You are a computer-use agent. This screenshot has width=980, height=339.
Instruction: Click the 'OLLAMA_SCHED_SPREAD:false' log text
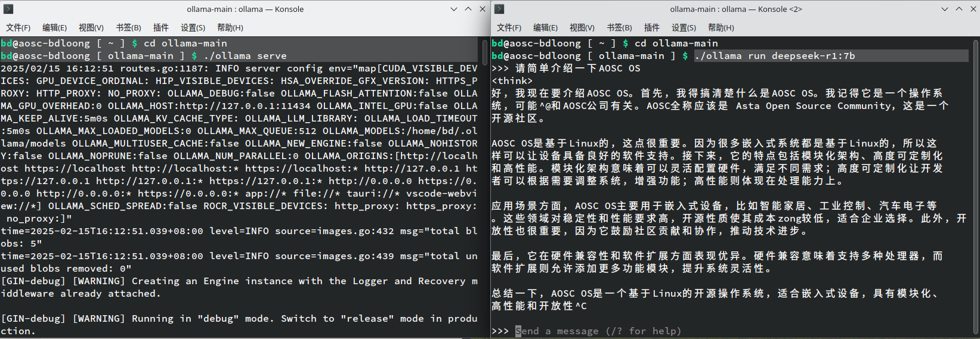pyautogui.click(x=123, y=206)
